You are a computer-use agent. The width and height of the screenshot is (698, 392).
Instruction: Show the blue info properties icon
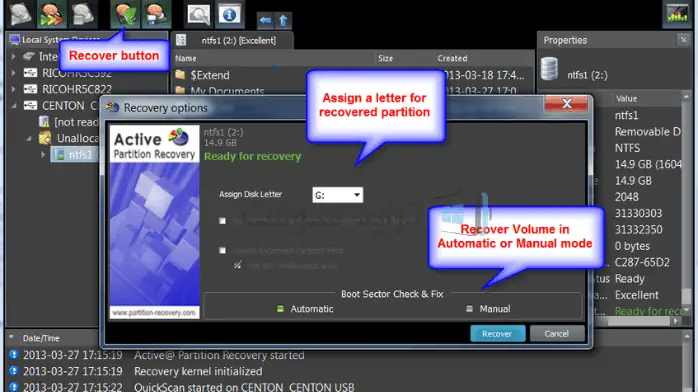229,14
